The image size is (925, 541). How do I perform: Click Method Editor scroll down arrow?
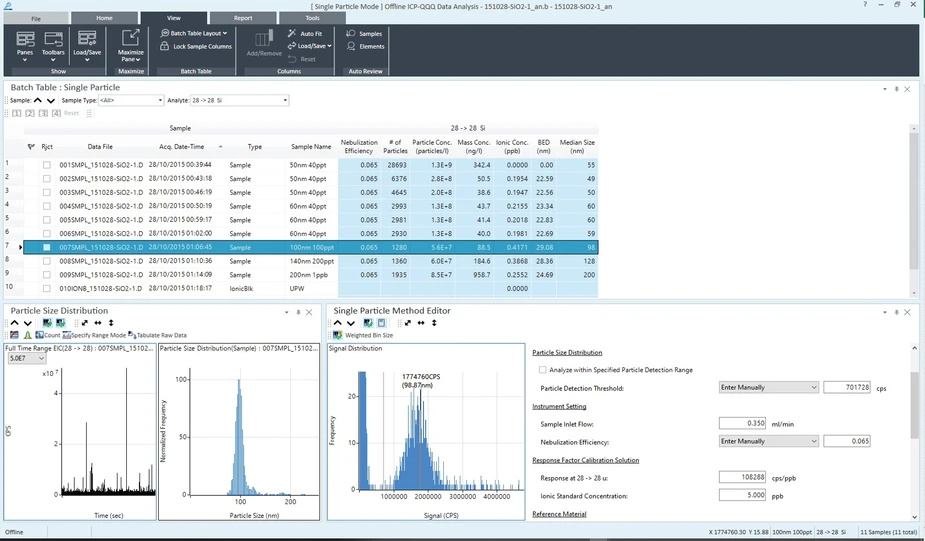tap(914, 517)
